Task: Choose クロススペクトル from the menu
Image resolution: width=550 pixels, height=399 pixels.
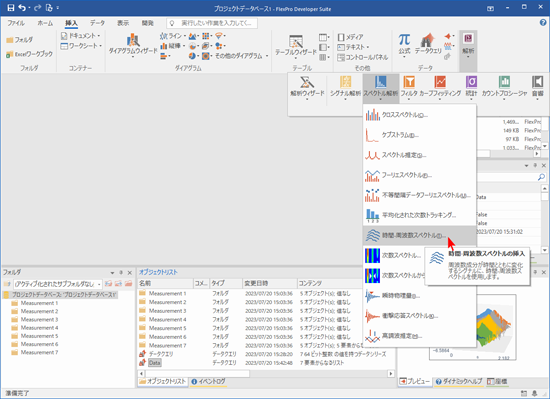Action: [x=420, y=115]
